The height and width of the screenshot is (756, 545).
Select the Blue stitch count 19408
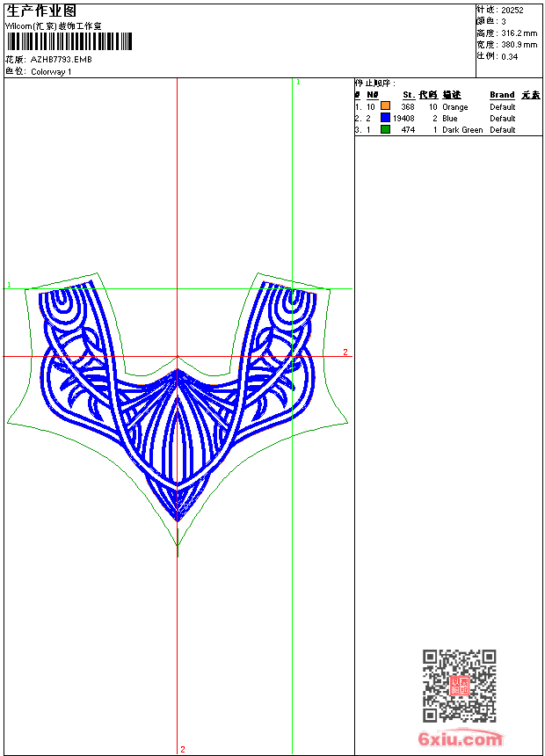tap(403, 119)
